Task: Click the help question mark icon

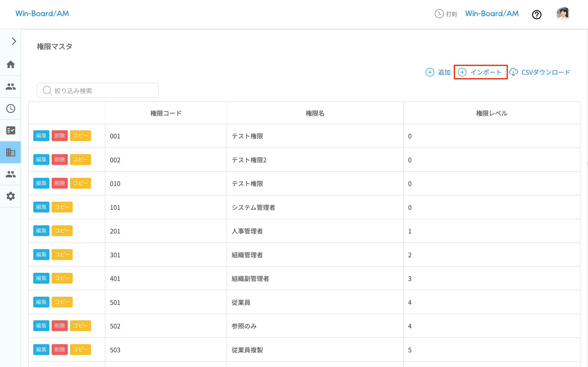Action: pyautogui.click(x=537, y=14)
